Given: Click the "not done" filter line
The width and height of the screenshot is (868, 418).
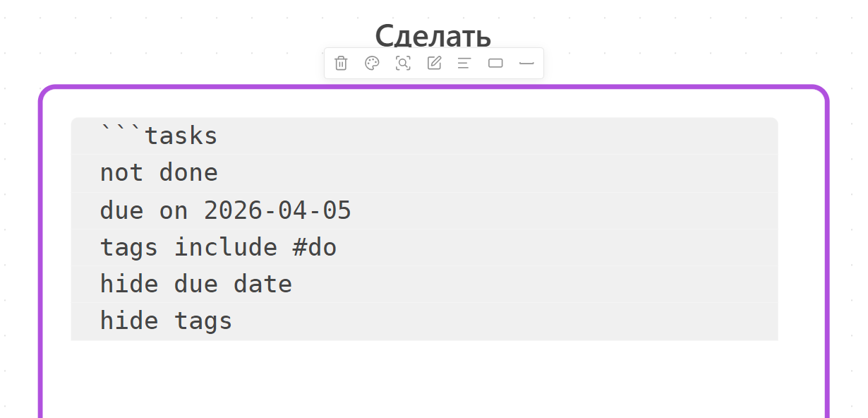Looking at the screenshot, I should coord(159,172).
